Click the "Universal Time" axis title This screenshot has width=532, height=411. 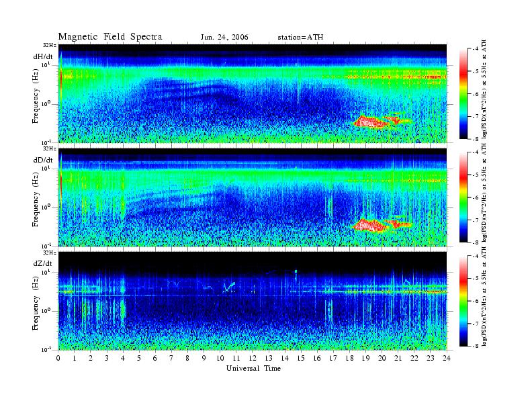coord(253,368)
